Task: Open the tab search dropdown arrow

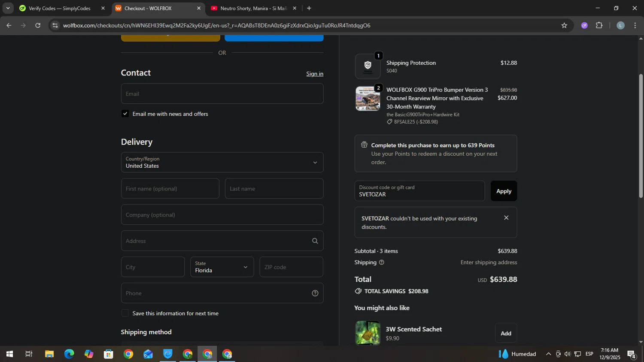Action: (8, 9)
